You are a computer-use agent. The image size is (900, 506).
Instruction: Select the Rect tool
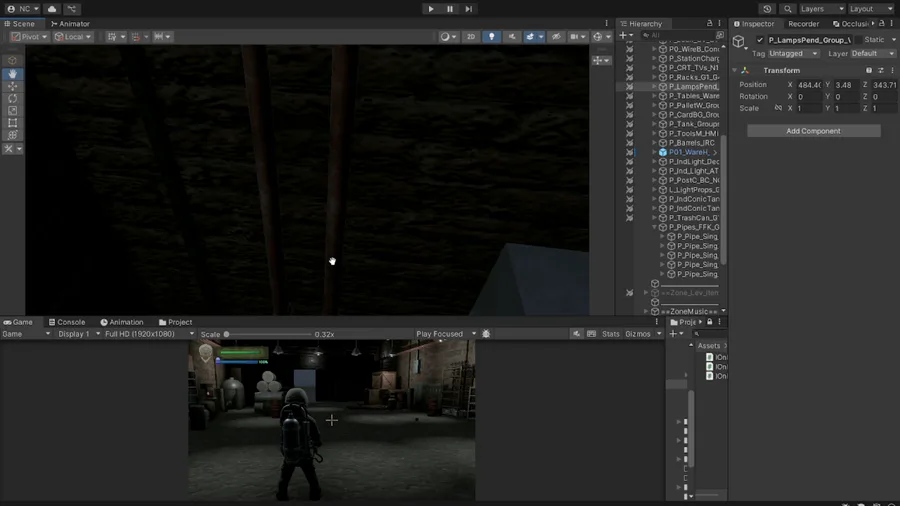pyautogui.click(x=12, y=123)
